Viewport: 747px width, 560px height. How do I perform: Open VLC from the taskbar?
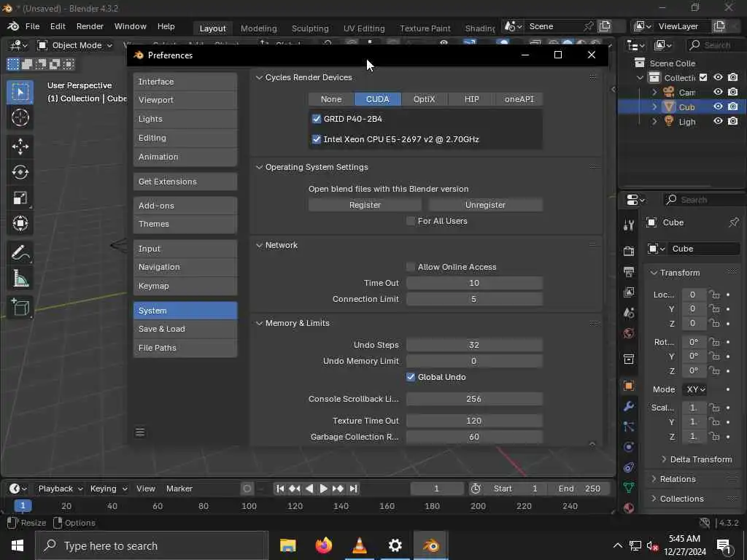[x=359, y=545]
